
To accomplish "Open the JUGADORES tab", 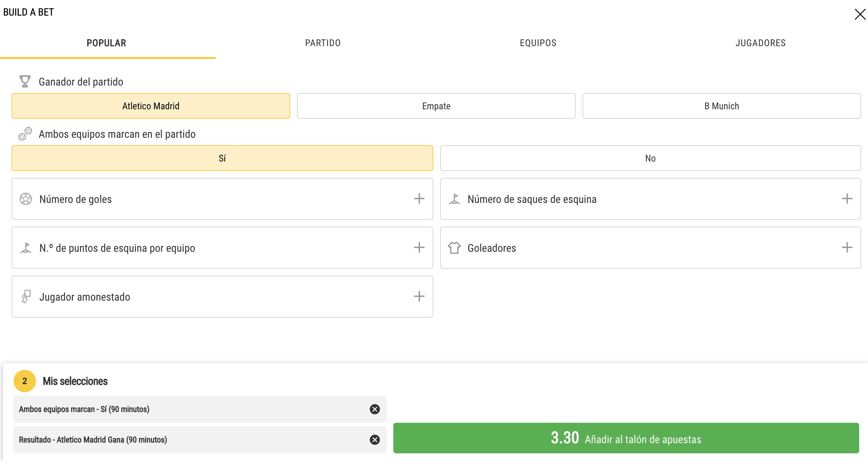I will point(761,43).
